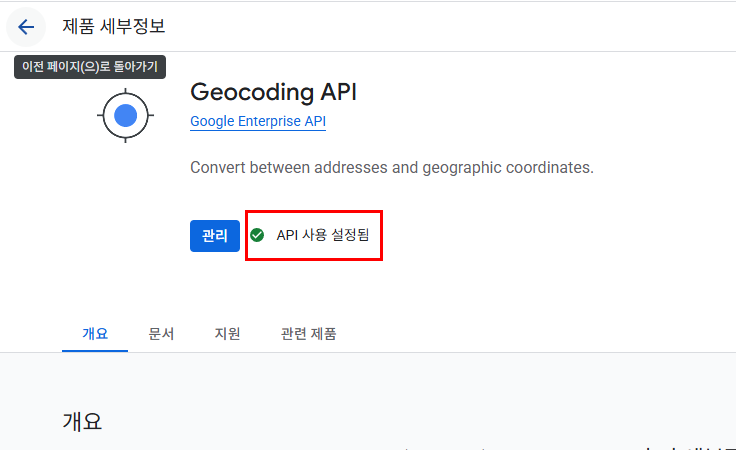
Task: Click the large 개요 section heading
Action: pyautogui.click(x=82, y=421)
